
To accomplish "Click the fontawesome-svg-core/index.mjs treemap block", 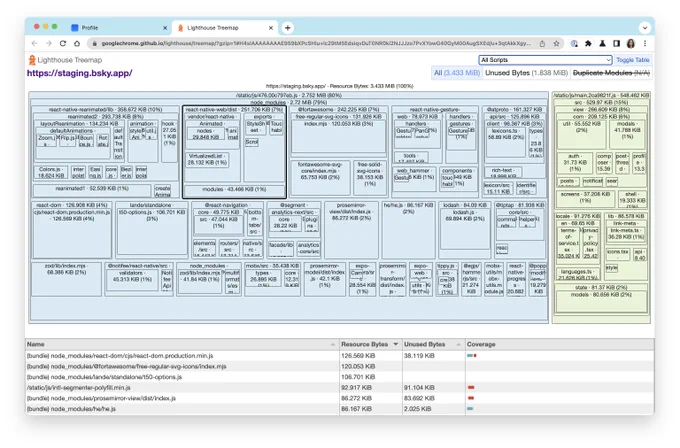I will click(320, 178).
